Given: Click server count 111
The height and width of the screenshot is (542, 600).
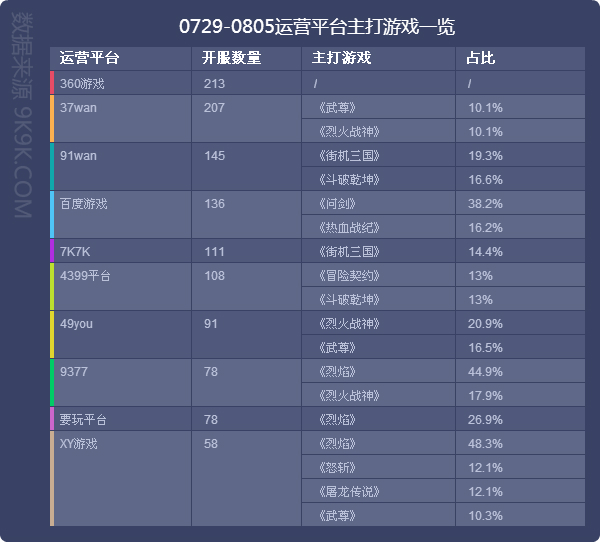Looking at the screenshot, I should pyautogui.click(x=214, y=251).
